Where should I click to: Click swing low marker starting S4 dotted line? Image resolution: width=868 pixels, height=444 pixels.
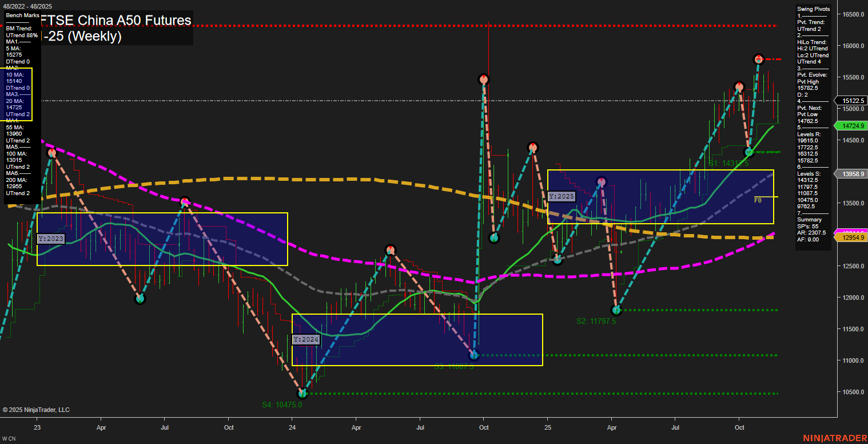pos(303,394)
